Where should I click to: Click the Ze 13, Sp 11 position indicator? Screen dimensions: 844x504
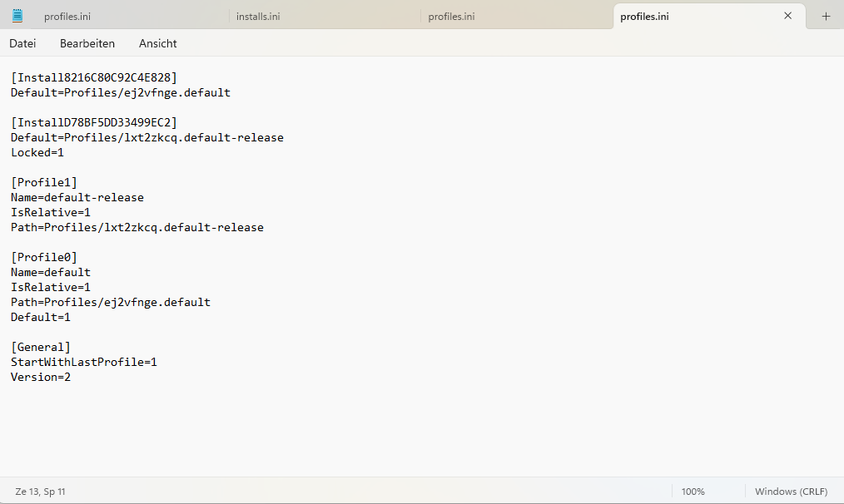click(40, 492)
